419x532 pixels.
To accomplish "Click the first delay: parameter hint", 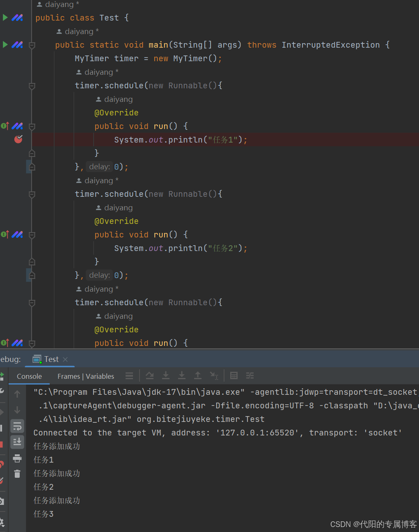I will tap(99, 167).
